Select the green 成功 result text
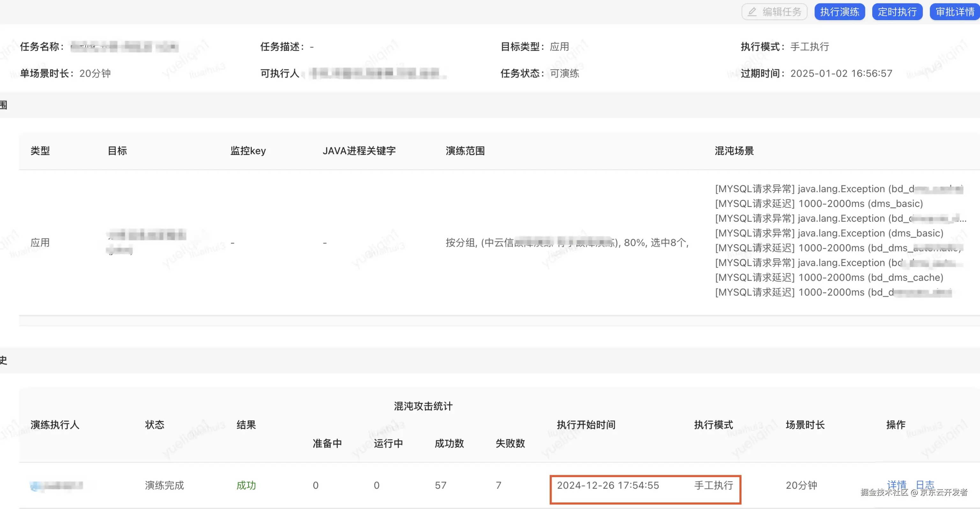The height and width of the screenshot is (509, 980). [246, 485]
